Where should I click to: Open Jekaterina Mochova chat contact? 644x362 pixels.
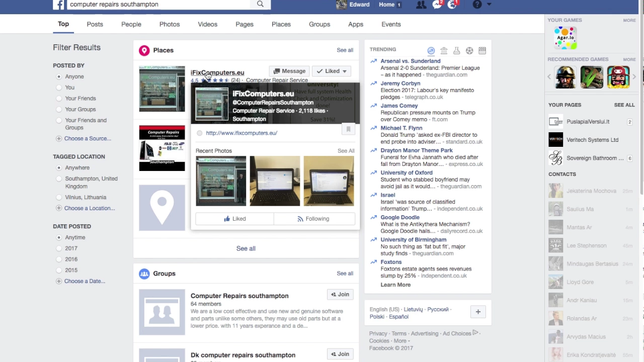(591, 191)
